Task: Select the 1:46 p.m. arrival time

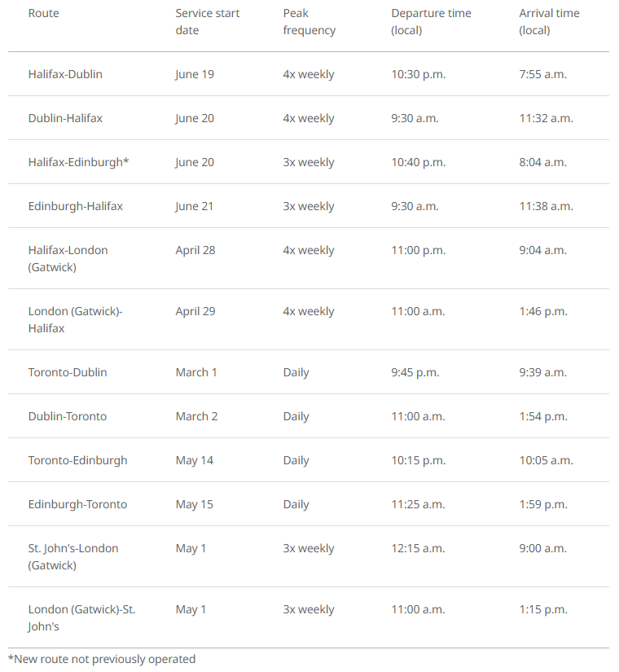Action: click(543, 312)
